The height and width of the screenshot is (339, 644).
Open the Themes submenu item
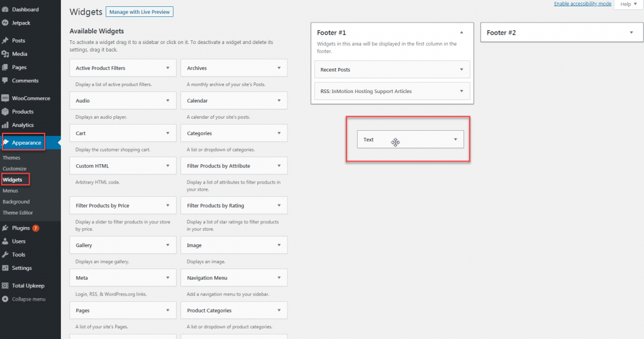[x=11, y=158]
